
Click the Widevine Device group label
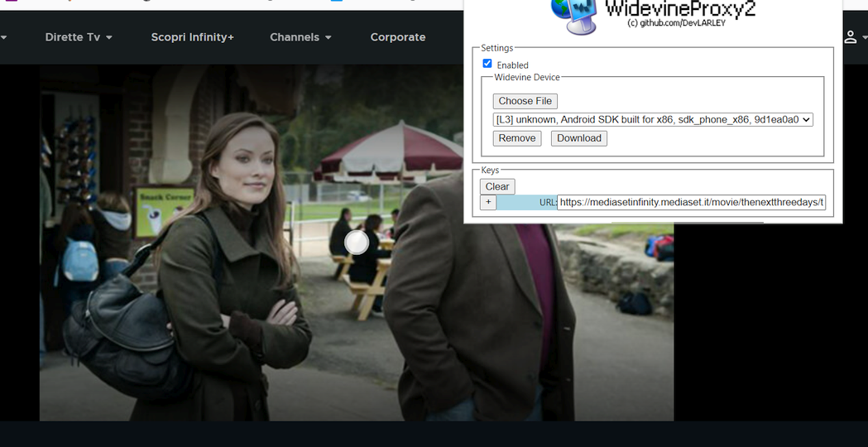527,77
